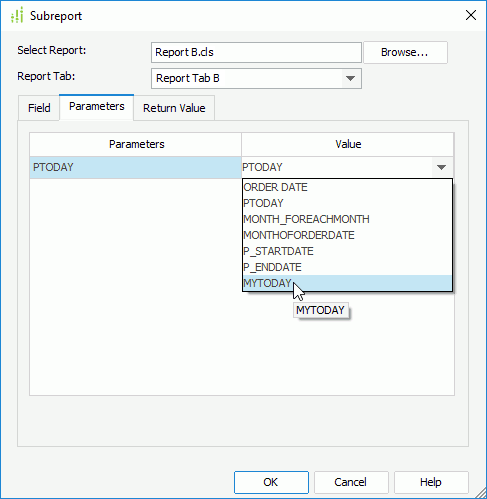
Task: Click the Browse... button
Action: pyautogui.click(x=405, y=52)
